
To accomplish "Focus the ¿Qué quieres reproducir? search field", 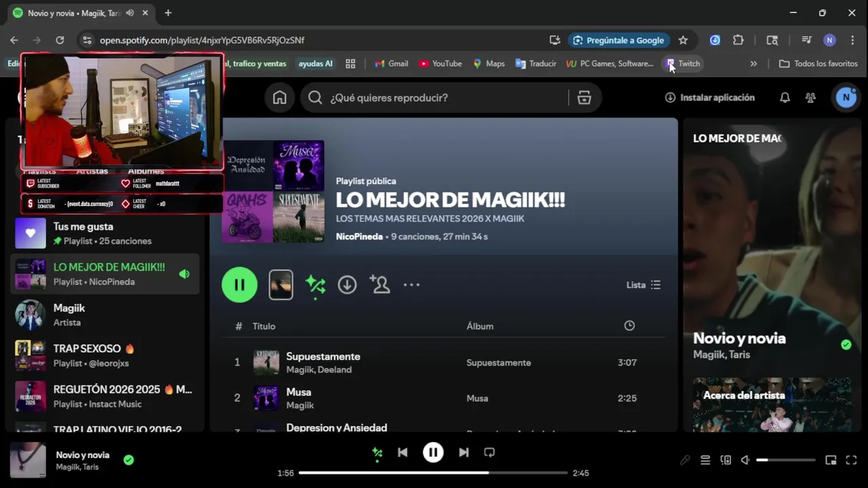I will click(x=448, y=98).
